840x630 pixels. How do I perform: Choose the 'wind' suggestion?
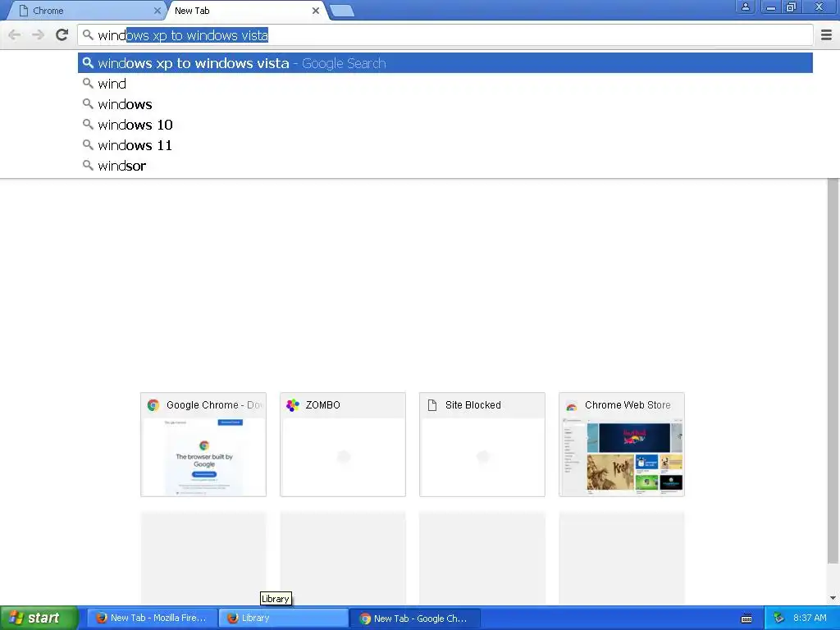click(x=445, y=84)
